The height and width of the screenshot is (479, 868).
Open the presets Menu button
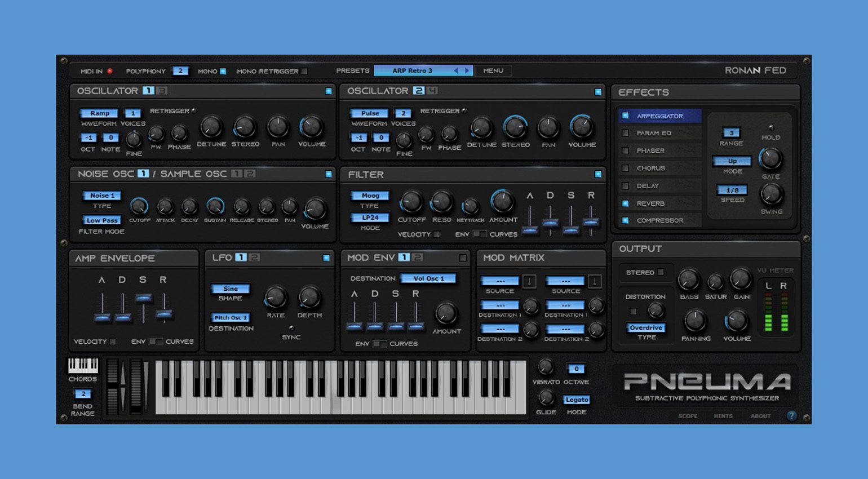(x=493, y=70)
